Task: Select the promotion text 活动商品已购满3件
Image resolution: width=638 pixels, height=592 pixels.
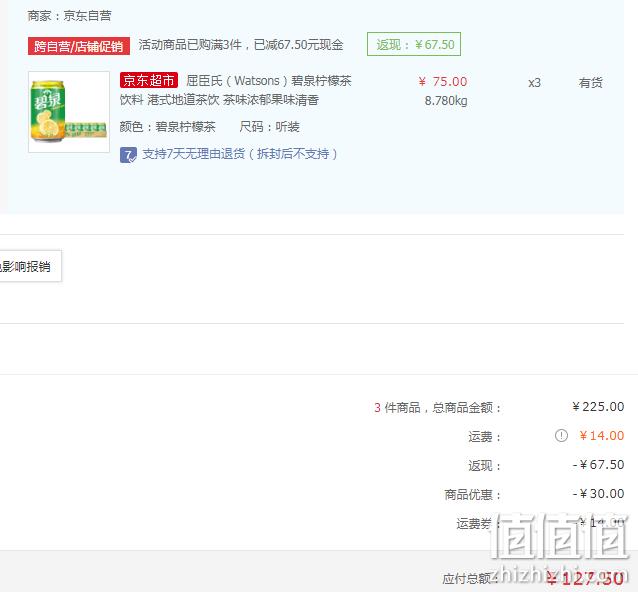Action: (x=190, y=44)
